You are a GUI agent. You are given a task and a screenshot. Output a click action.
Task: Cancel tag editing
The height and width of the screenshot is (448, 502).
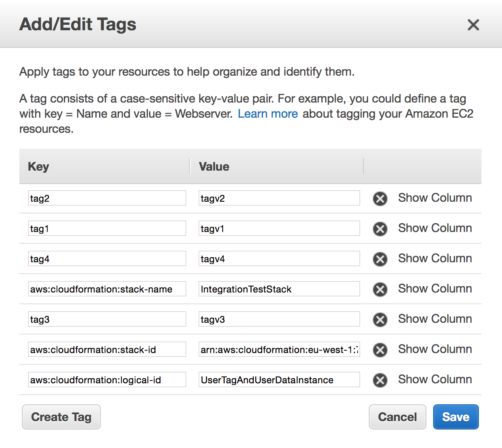point(397,417)
